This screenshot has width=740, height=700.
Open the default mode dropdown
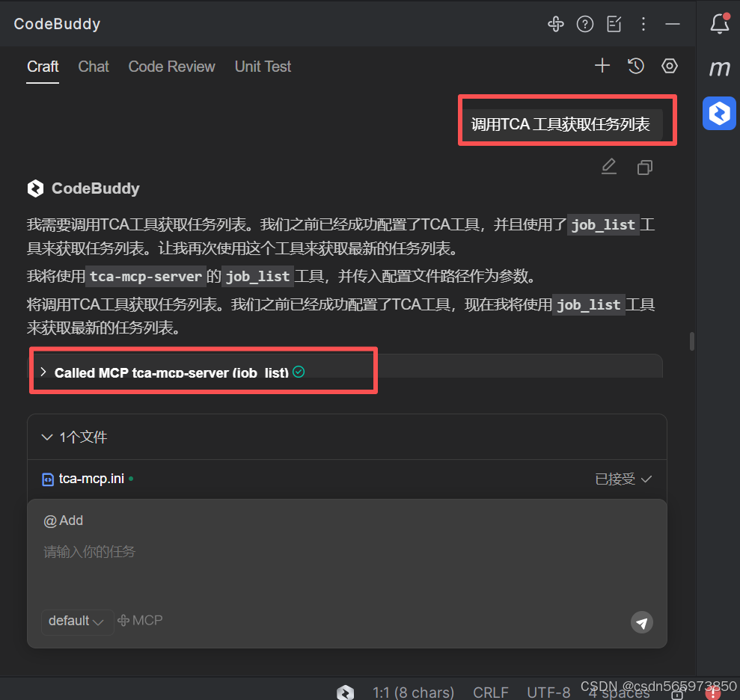pyautogui.click(x=76, y=621)
